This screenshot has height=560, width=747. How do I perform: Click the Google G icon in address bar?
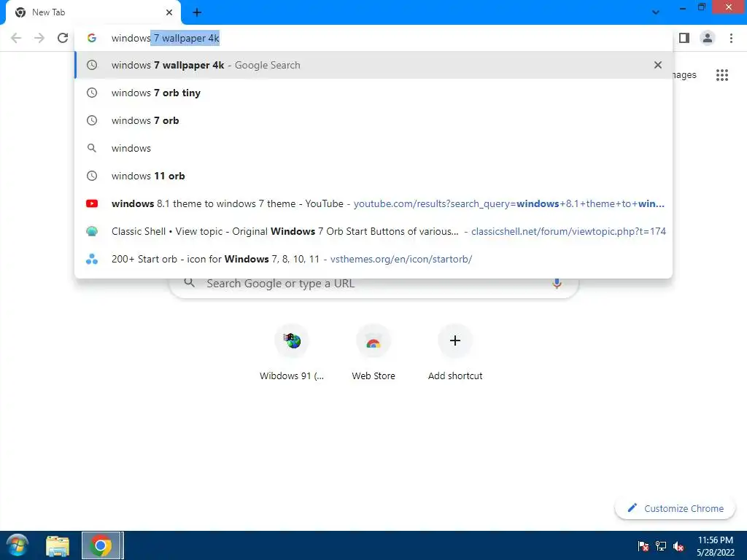[x=92, y=38]
